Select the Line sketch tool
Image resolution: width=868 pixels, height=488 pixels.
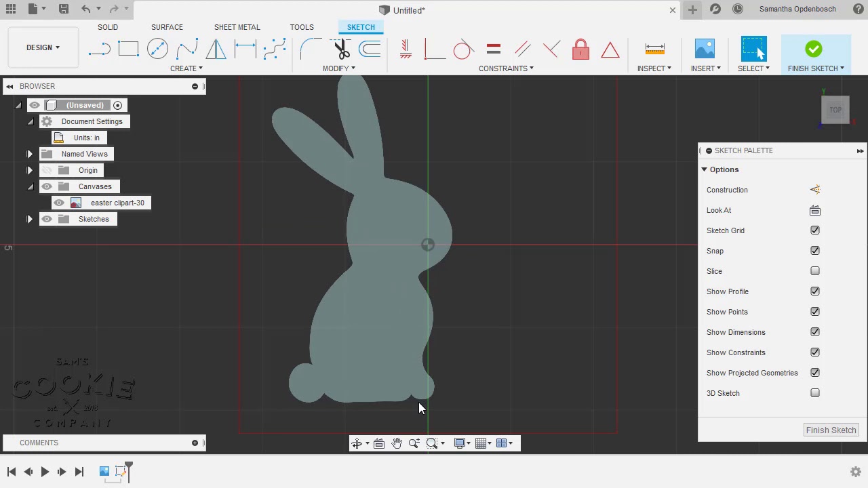pyautogui.click(x=99, y=49)
